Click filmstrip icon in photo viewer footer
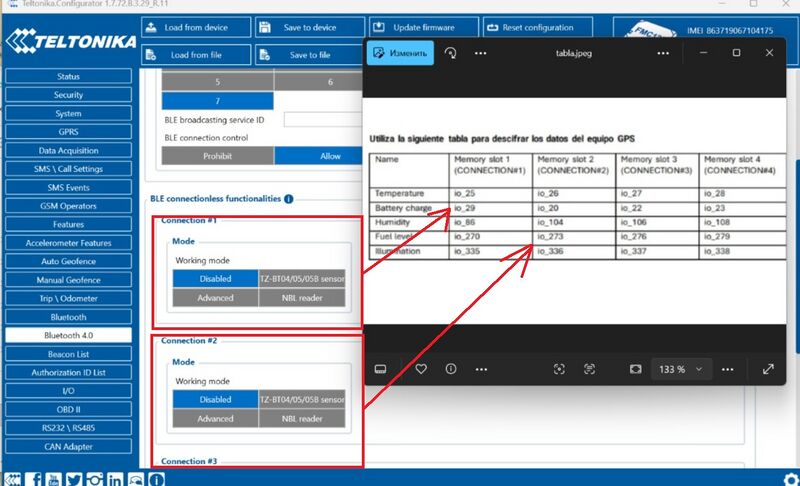Viewport: 800px width, 486px height. point(381,369)
